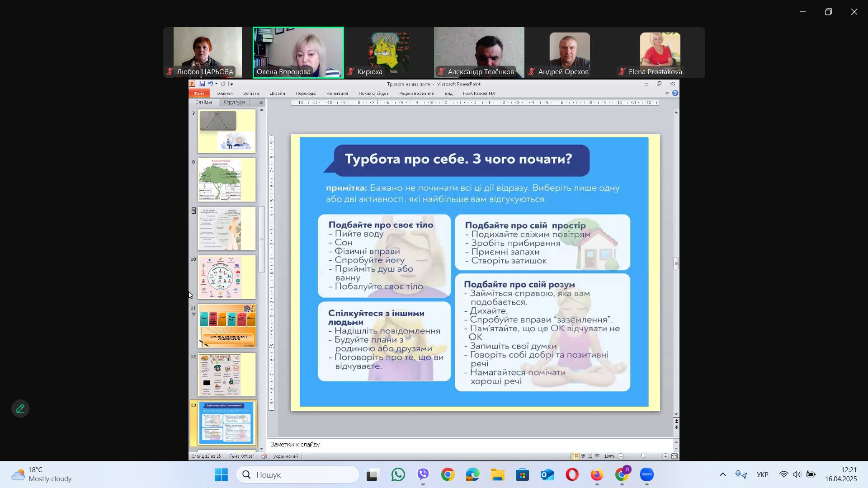Select slide 11 thumbnail
The width and height of the screenshot is (868, 488).
226,326
